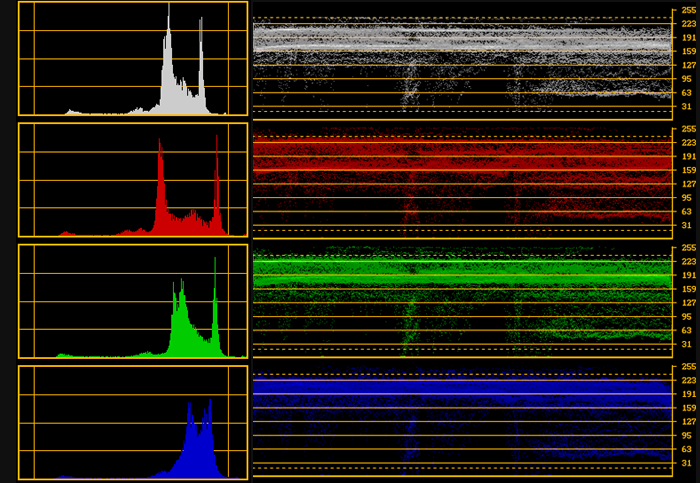Select the green channel histogram panel

click(x=133, y=301)
